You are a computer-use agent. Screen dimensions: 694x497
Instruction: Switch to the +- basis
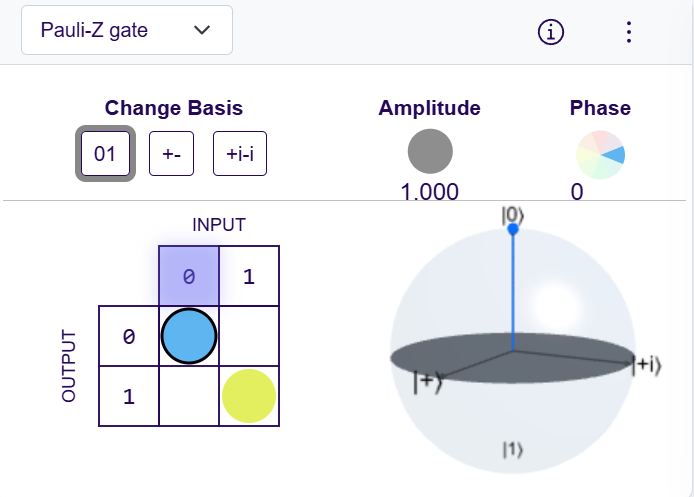pos(171,154)
